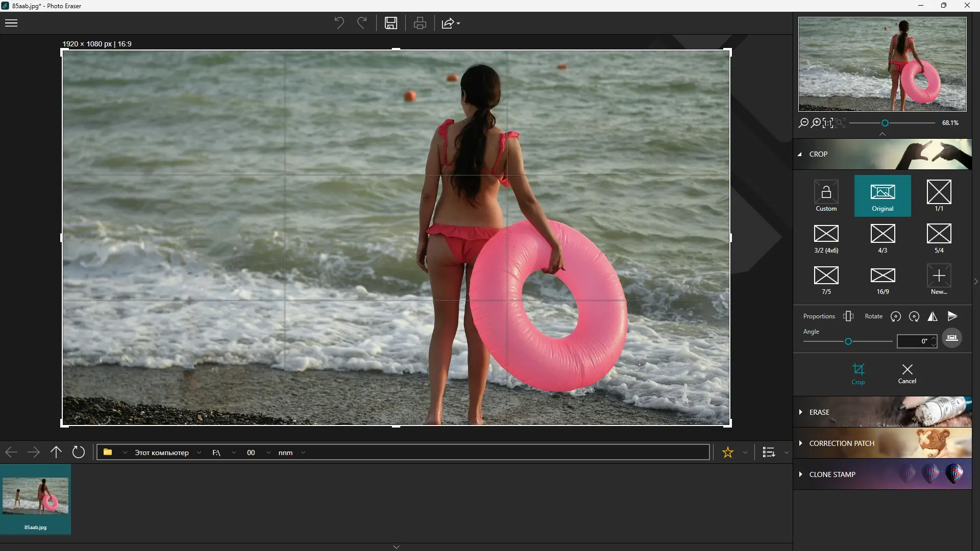Click the Undo arrow in toolbar
Screen dimensions: 980x551
pyautogui.click(x=339, y=23)
